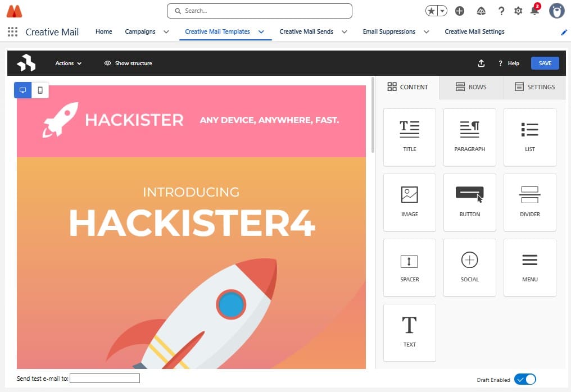Select the Spacer content block
Viewport: 571px width, 392px height.
point(409,267)
